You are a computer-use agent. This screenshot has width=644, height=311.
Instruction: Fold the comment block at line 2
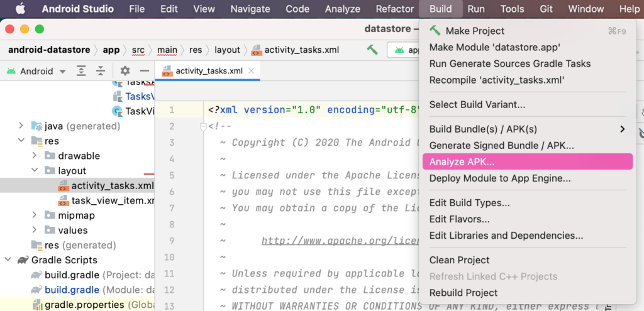[x=203, y=127]
